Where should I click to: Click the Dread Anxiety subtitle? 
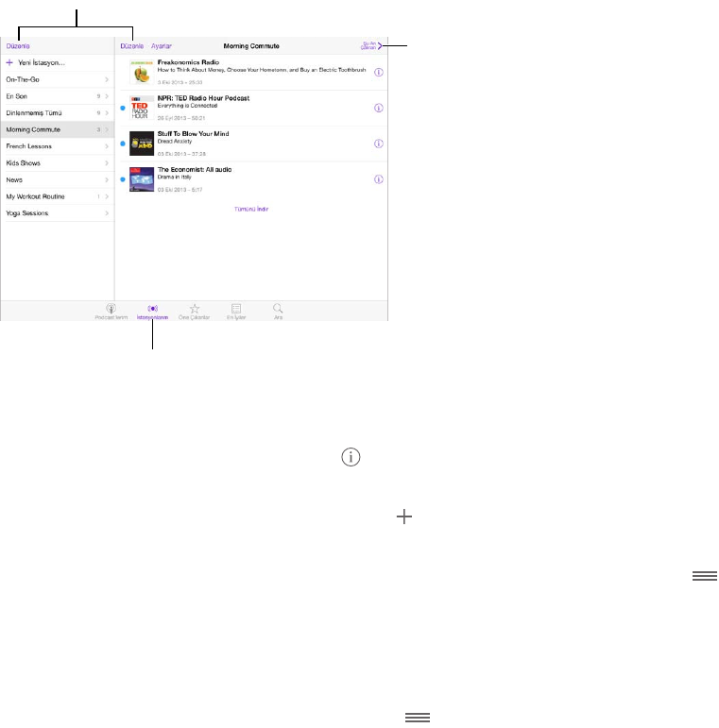click(175, 141)
